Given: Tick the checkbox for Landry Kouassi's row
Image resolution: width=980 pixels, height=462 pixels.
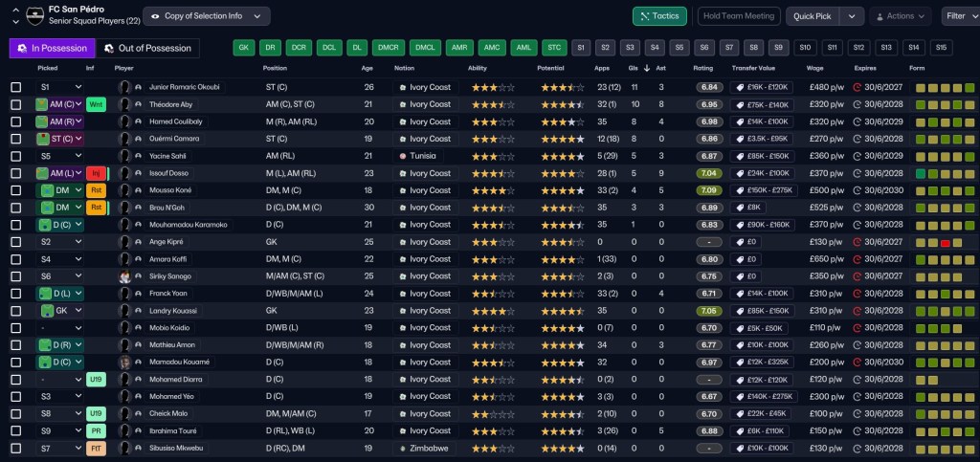Looking at the screenshot, I should [15, 310].
